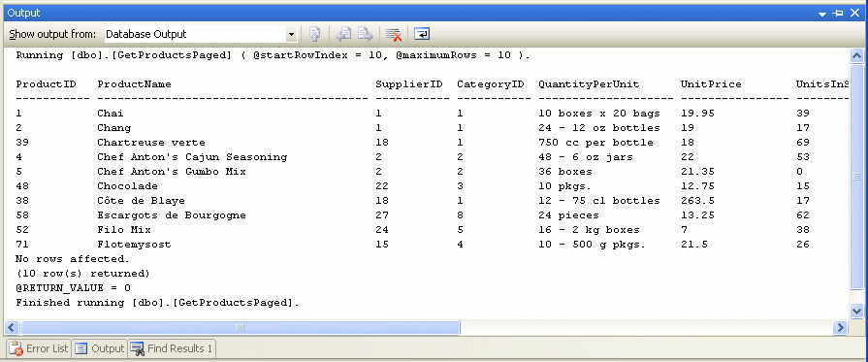
Task: Click the vertical scrollbar up arrow
Action: click(856, 55)
